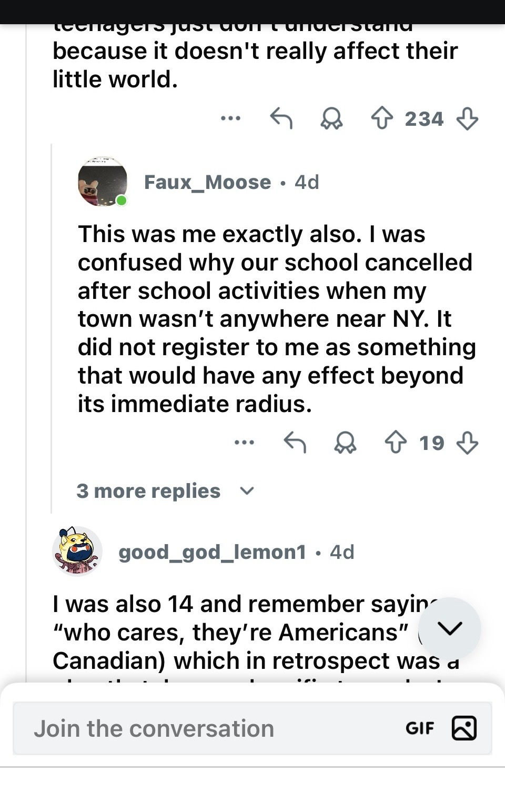
Task: Downvote Faux_Moose's comment
Action: point(467,443)
